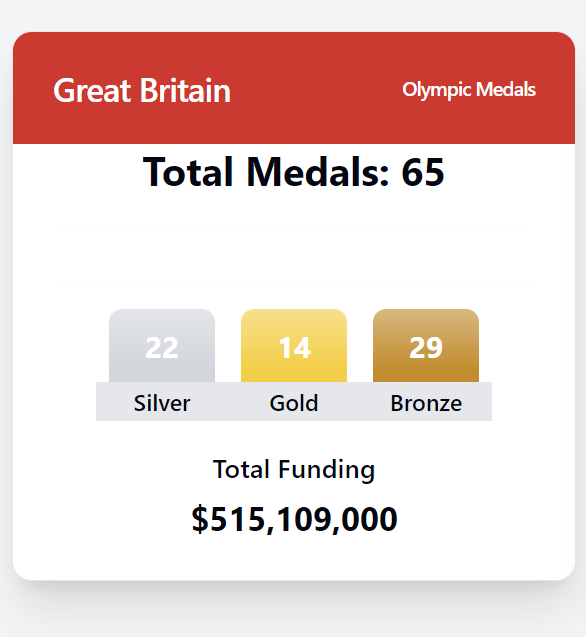
Task: Click the Gold podium label
Action: pos(294,403)
